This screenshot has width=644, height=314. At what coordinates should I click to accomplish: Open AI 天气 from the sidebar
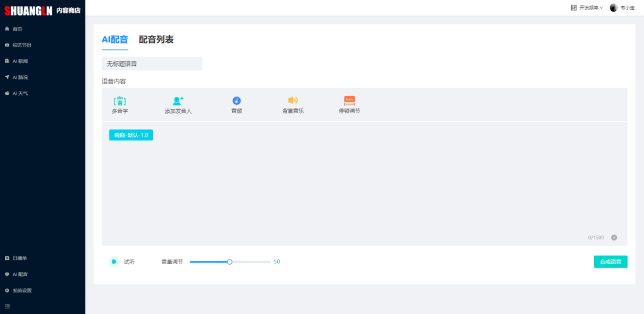[19, 93]
